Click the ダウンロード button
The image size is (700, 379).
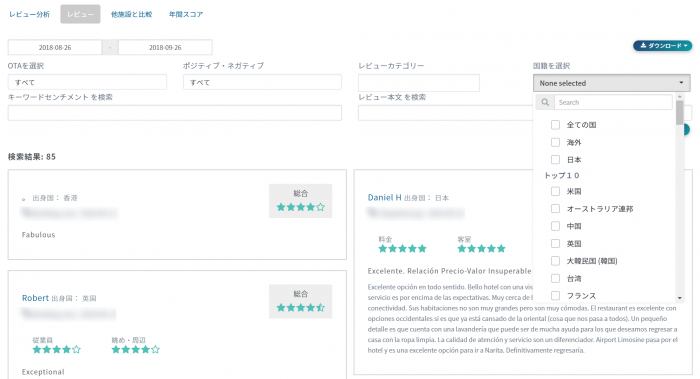pos(662,46)
